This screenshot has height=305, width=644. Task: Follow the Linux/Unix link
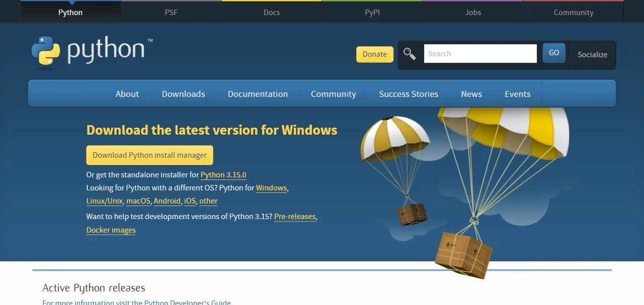pos(105,201)
